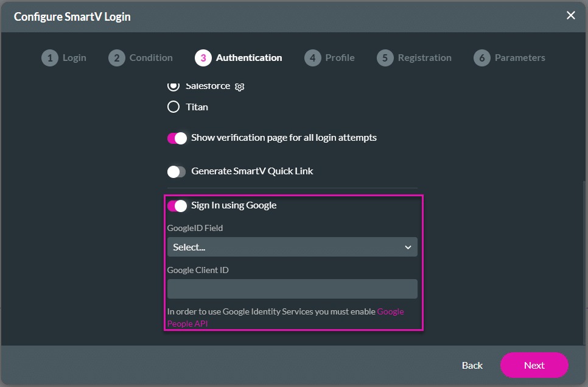Select the Titan radio button
The height and width of the screenshot is (387, 588).
point(173,107)
